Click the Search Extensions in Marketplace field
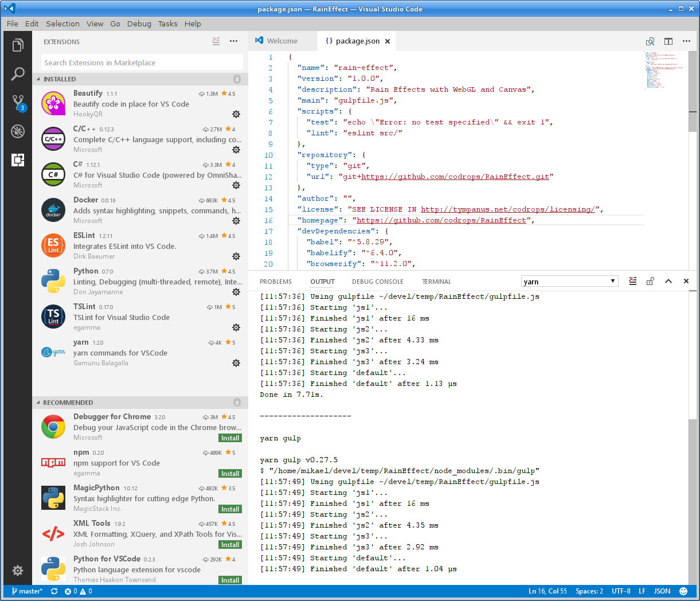This screenshot has width=700, height=601. [142, 63]
